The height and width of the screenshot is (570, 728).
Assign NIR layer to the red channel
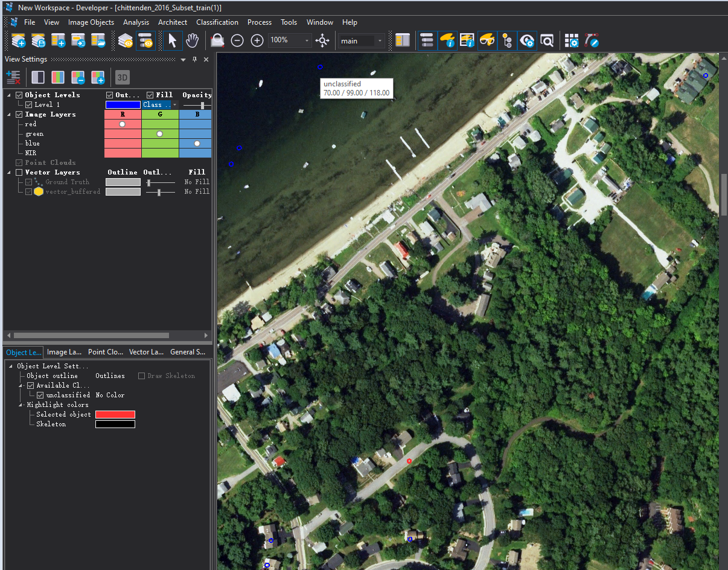[123, 153]
